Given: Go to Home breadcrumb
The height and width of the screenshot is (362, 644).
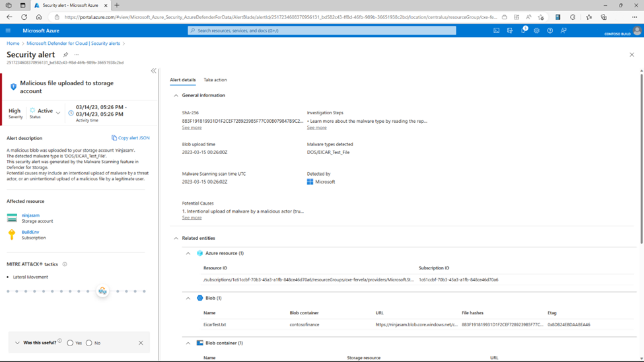Looking at the screenshot, I should (13, 43).
